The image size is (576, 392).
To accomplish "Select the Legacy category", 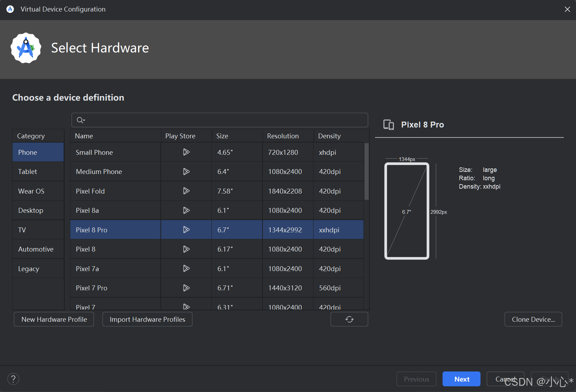I will (x=38, y=269).
